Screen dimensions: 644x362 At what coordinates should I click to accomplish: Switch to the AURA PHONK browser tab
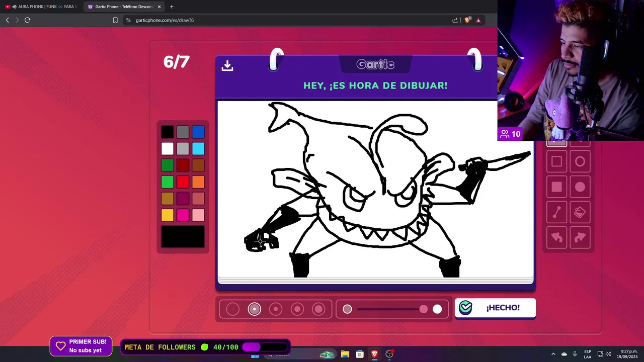41,7
